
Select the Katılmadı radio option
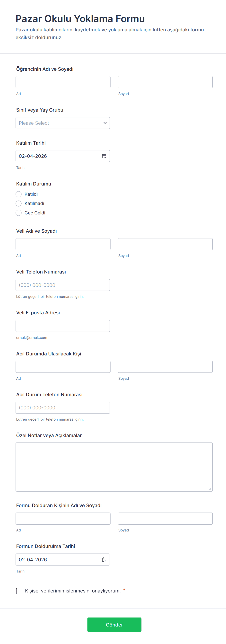[19, 203]
